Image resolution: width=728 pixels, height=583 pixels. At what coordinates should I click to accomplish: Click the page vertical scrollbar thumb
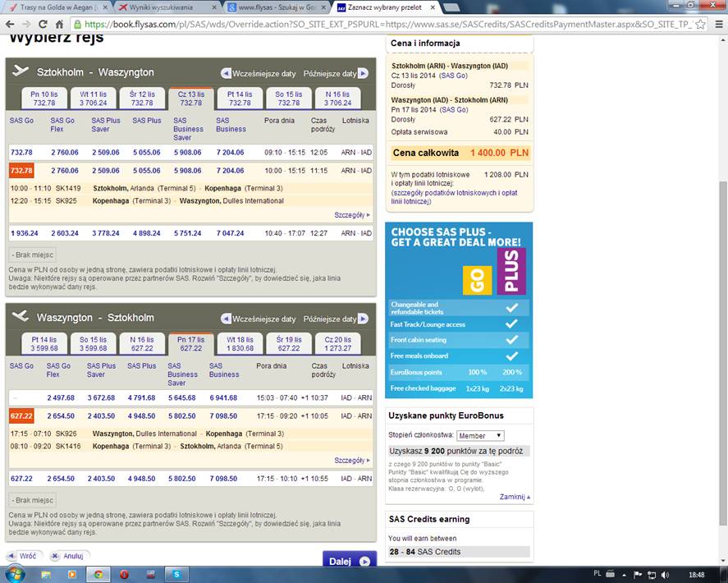(723, 353)
